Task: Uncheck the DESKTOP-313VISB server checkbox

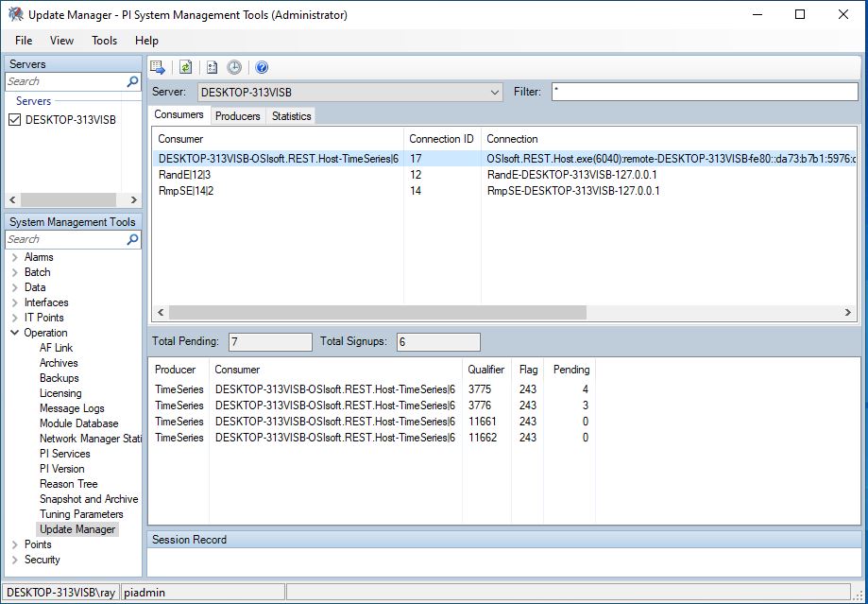Action: 14,120
